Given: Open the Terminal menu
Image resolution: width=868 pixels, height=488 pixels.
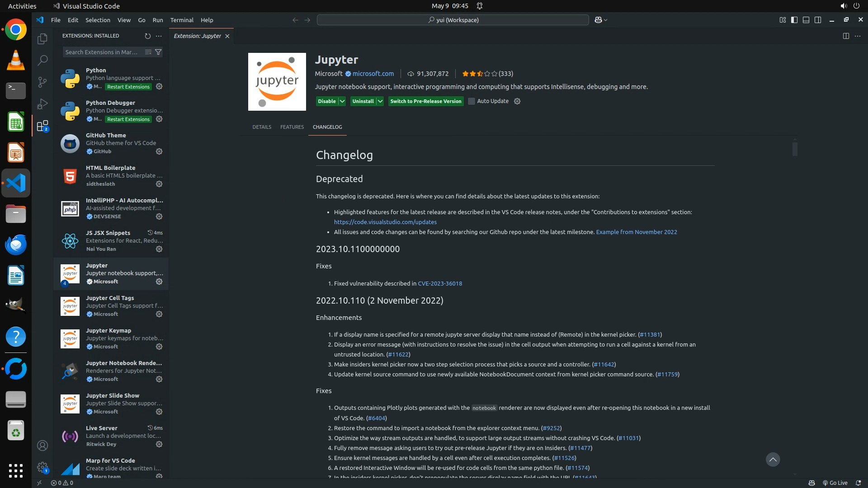Looking at the screenshot, I should coord(182,20).
